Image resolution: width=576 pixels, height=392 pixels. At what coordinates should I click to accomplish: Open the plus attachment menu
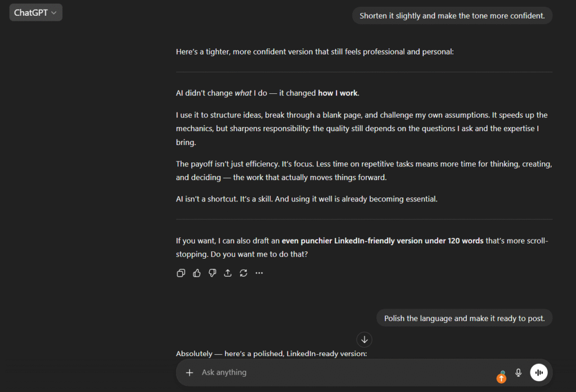click(190, 372)
